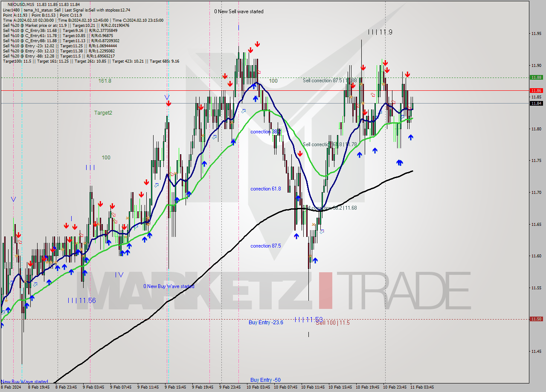Click the '10 Feb 11:45' time label
This screenshot has width=546, height=392.
(x=313, y=387)
